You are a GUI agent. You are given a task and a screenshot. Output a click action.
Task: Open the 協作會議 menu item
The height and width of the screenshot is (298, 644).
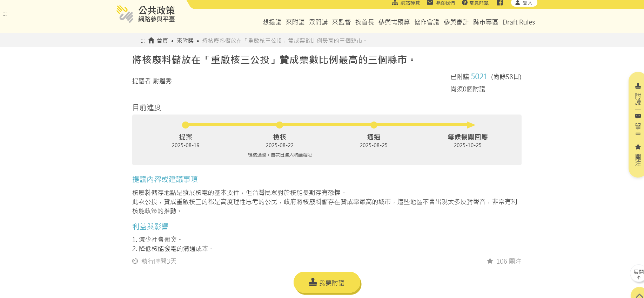(427, 22)
